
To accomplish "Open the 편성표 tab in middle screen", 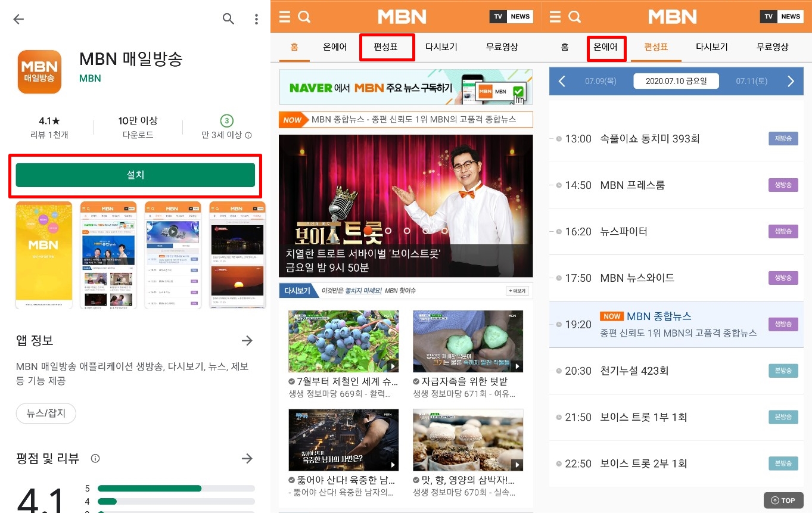I will [x=386, y=46].
